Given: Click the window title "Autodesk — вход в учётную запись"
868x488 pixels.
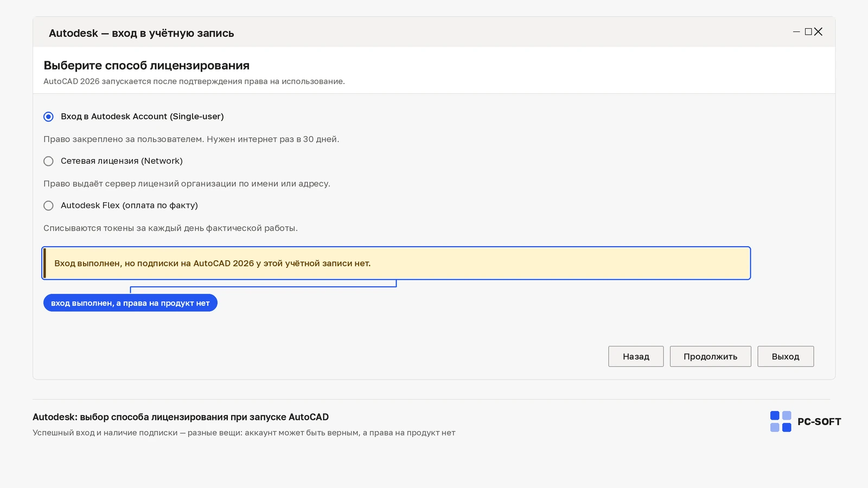Looking at the screenshot, I should [x=141, y=33].
